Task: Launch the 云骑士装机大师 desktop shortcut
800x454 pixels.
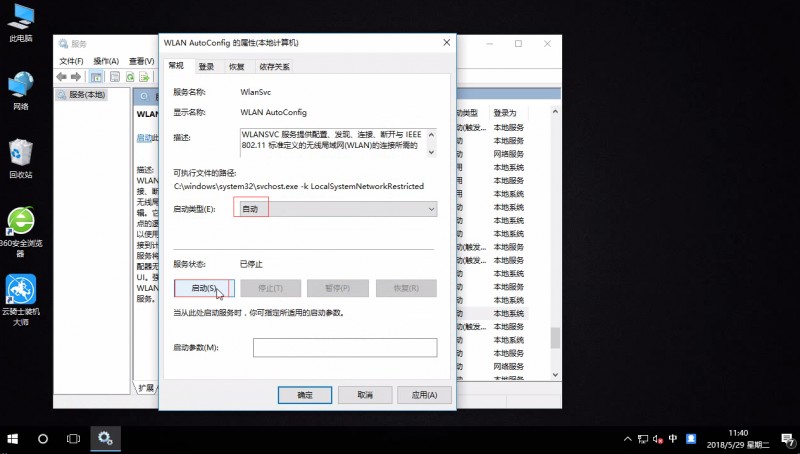Action: [x=21, y=300]
